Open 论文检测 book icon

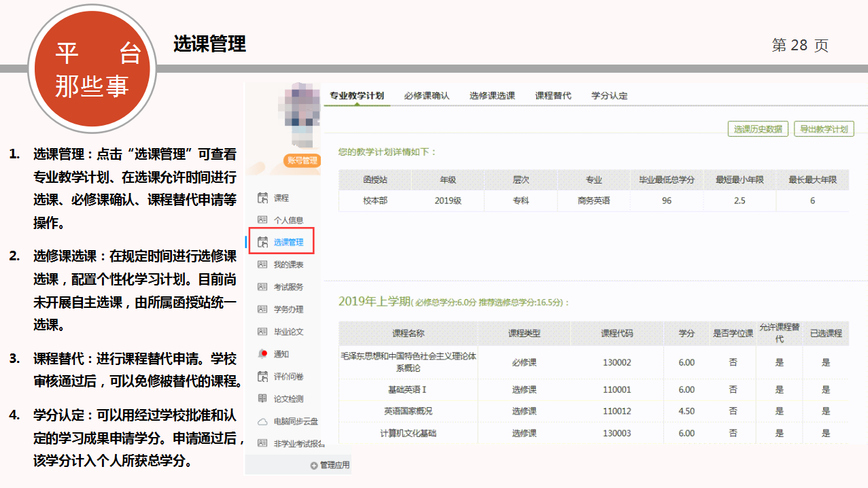point(262,399)
